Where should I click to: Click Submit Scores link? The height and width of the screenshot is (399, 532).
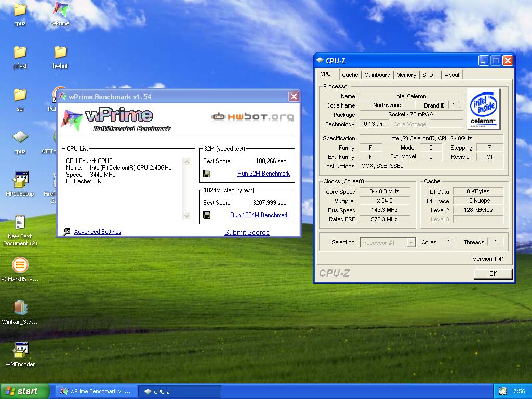point(247,232)
